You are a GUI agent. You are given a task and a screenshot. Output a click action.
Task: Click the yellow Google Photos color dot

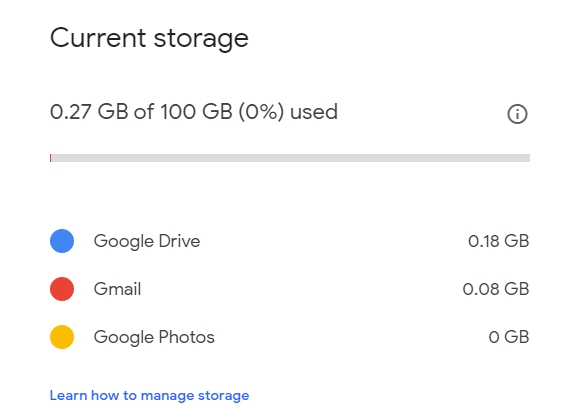click(62, 337)
